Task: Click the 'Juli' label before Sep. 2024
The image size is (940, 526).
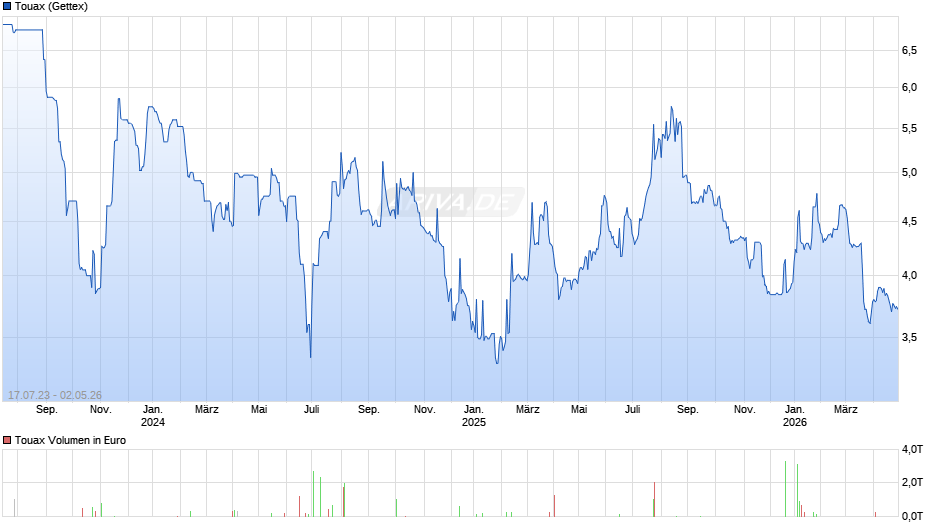Action: coord(311,410)
